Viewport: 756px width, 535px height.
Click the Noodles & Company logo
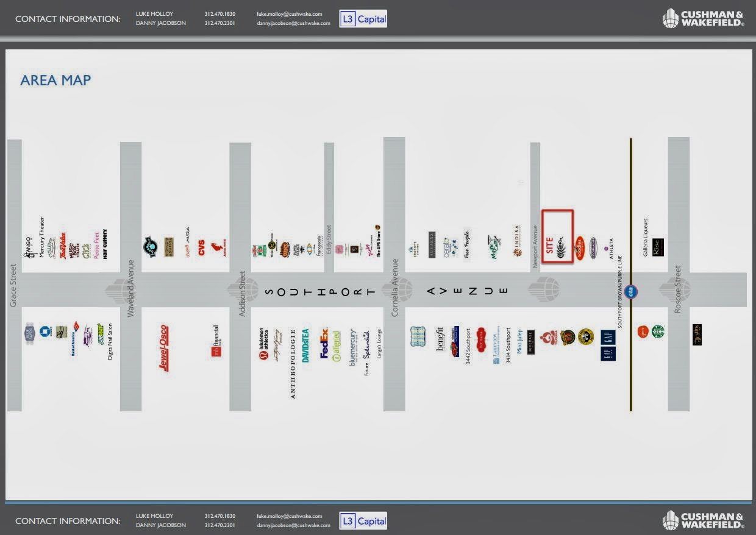click(x=579, y=248)
